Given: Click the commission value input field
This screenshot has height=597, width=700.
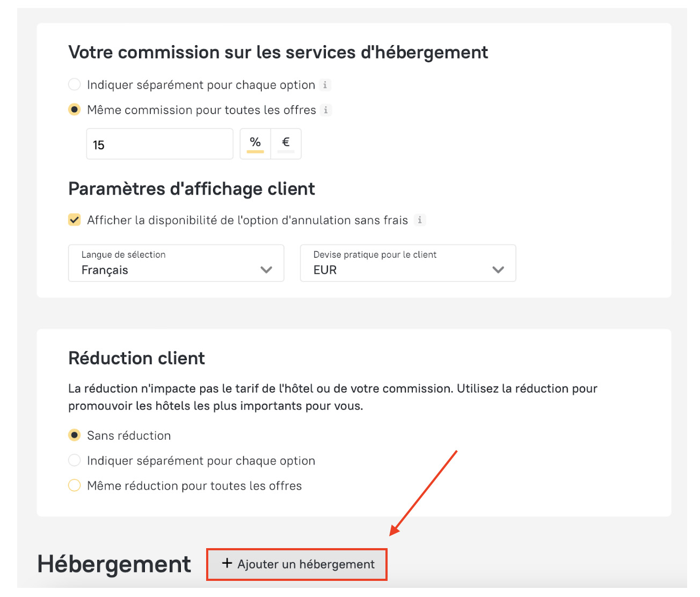Looking at the screenshot, I should [x=159, y=144].
